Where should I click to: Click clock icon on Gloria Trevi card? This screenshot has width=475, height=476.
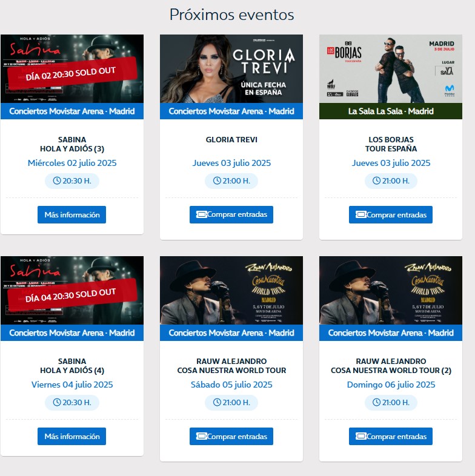[x=217, y=180]
